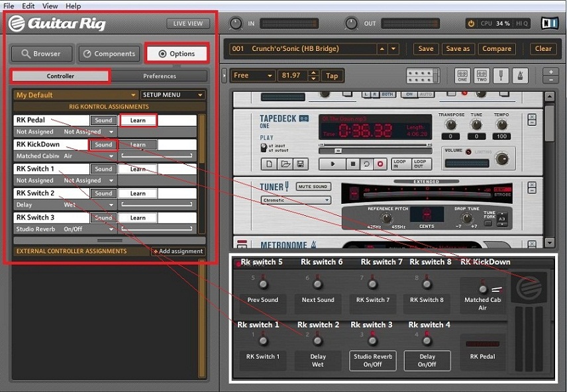The image size is (567, 392).
Task: Click the Tapedeck new file icon
Action: click(x=269, y=164)
